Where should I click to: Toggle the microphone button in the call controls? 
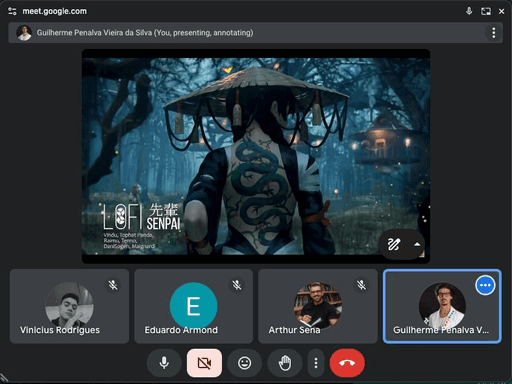coord(164,363)
